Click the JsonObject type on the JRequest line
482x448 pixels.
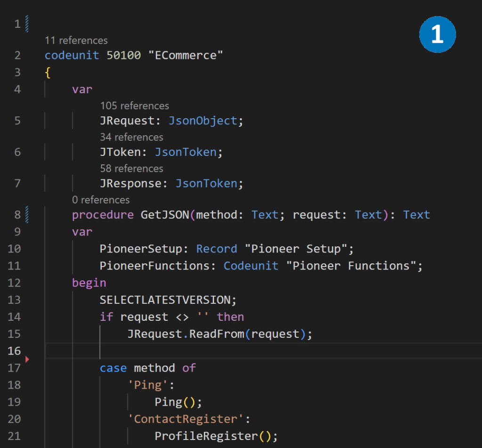click(x=203, y=121)
